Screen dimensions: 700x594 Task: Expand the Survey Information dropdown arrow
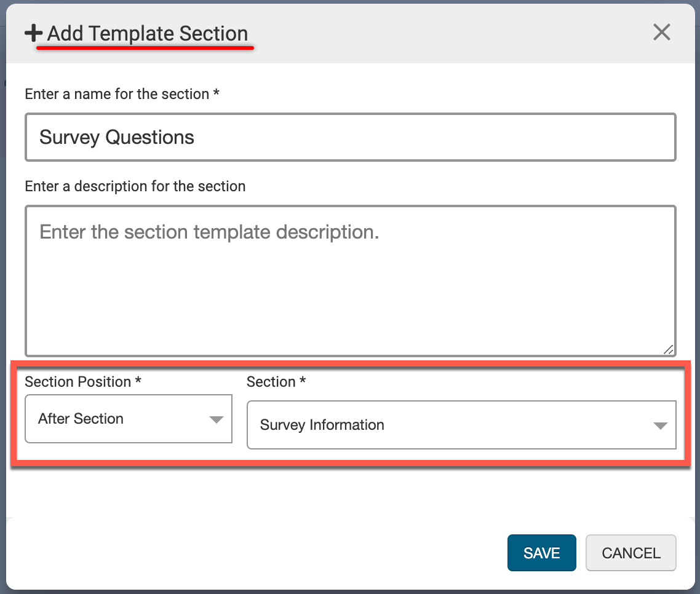[660, 426]
